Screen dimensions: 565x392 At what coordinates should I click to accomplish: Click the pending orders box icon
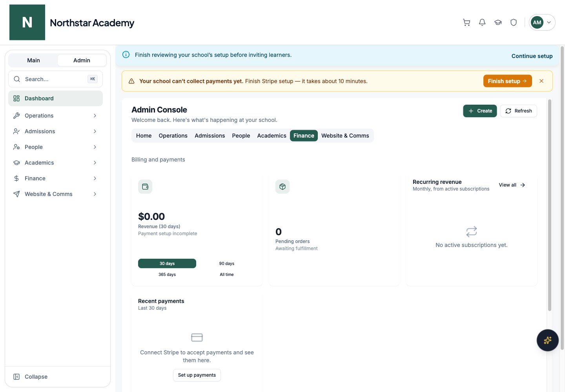[x=282, y=187]
